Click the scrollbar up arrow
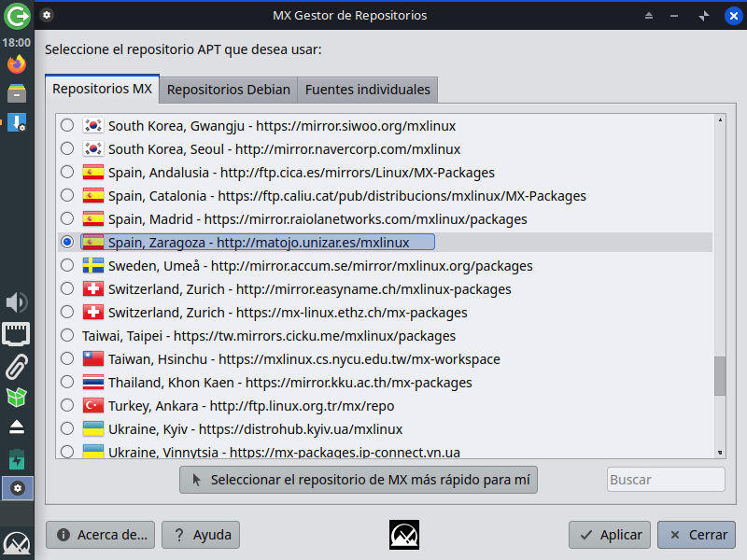This screenshot has height=560, width=747. point(720,119)
